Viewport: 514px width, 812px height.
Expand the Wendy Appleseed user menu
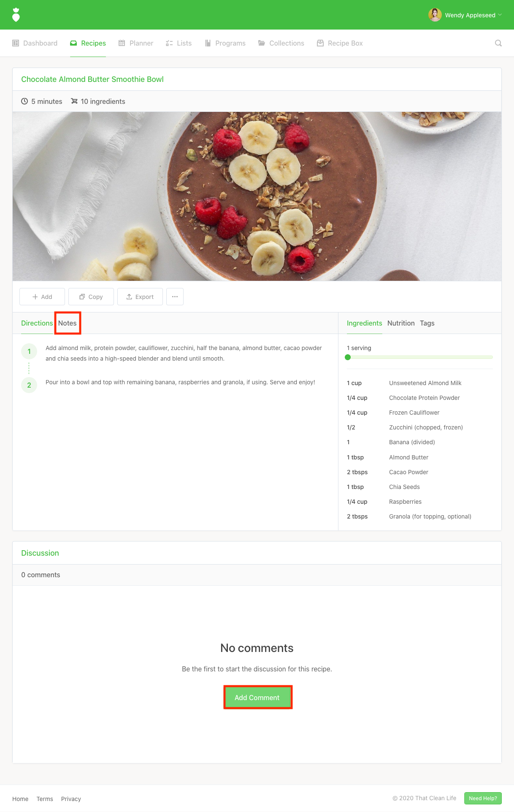pyautogui.click(x=465, y=15)
